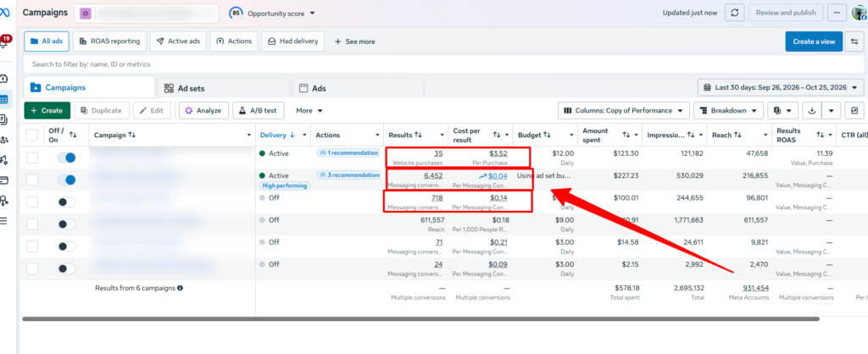Sort by the Results column arrows
The width and height of the screenshot is (868, 354).
(419, 135)
